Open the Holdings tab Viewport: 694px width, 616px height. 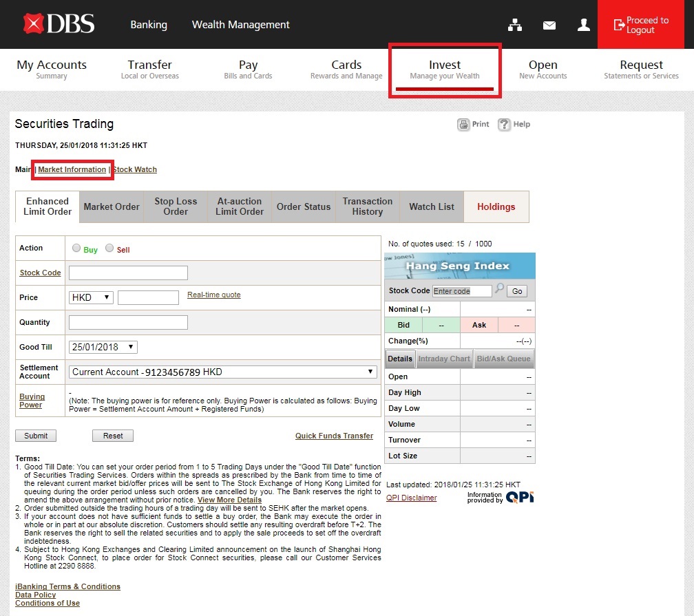496,206
